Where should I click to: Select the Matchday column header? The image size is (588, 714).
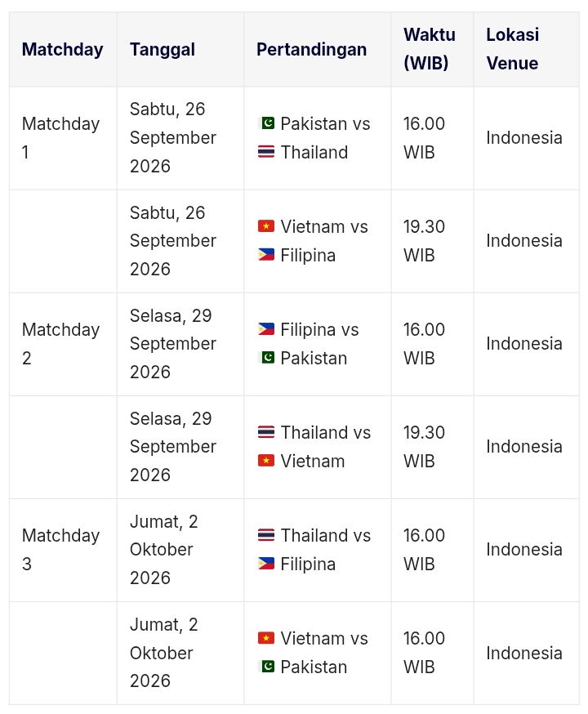coord(63,49)
